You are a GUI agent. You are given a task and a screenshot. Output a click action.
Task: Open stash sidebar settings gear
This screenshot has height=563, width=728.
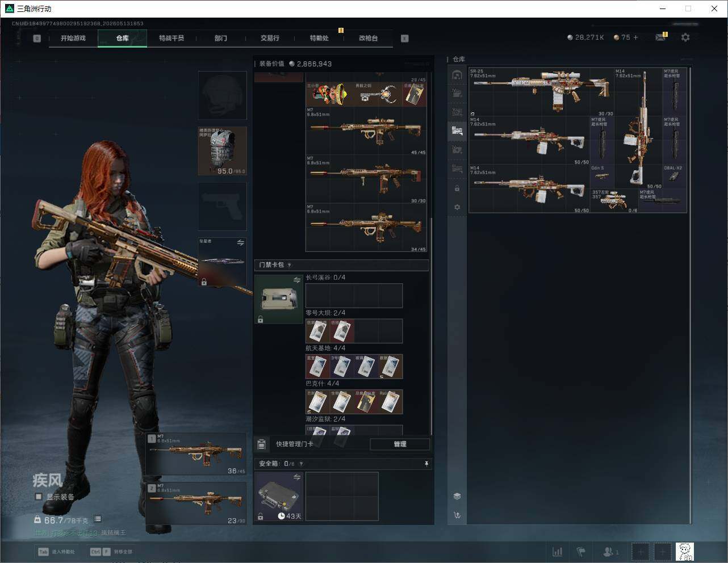tap(457, 207)
